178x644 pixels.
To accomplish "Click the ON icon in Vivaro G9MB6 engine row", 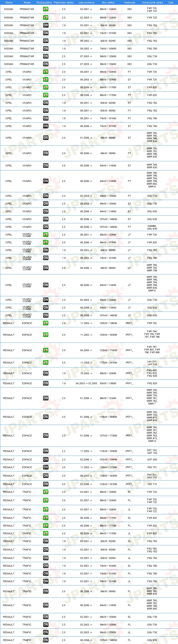I will 46,227.
